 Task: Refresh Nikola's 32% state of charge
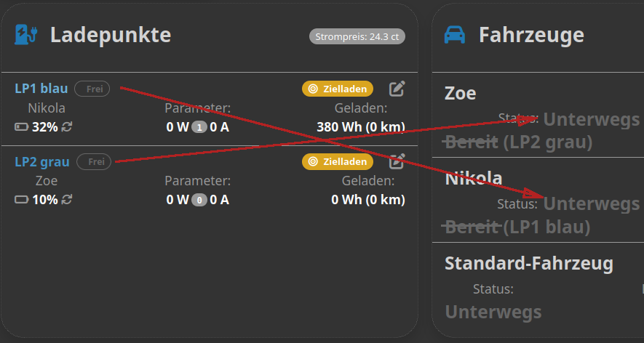(x=66, y=126)
